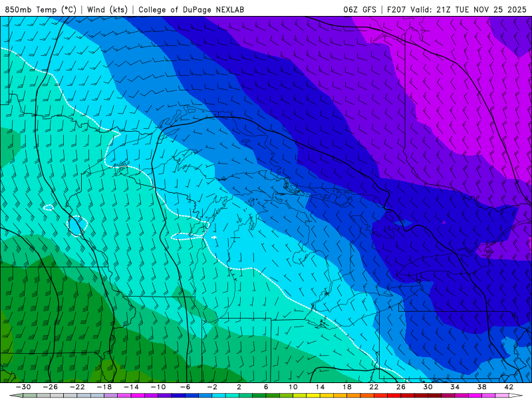Select the −26 value on the temperature scale
This screenshot has height=399, width=532.
click(x=51, y=387)
